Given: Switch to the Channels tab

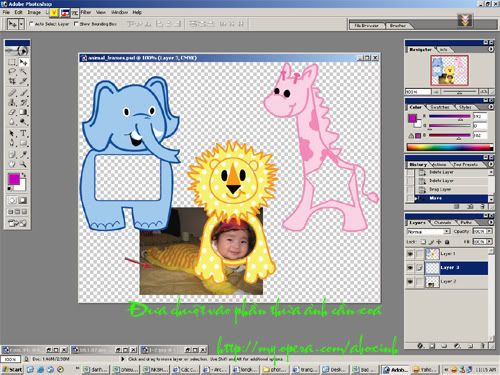Looking at the screenshot, I should coord(442,222).
